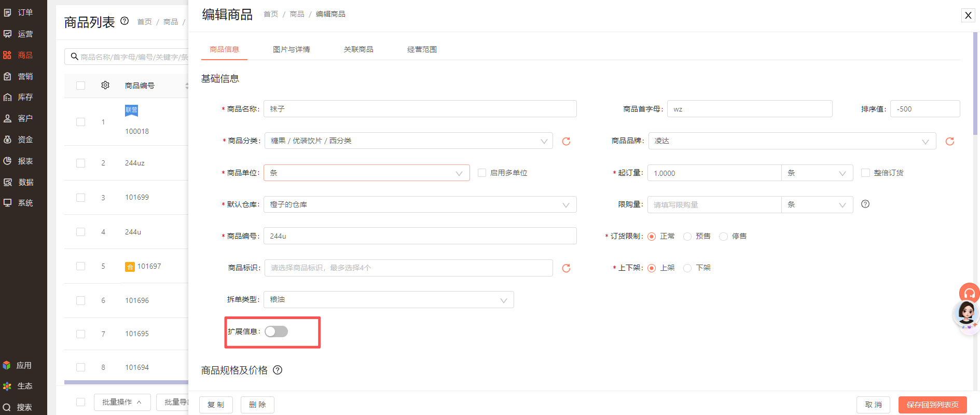The width and height of the screenshot is (980, 415).
Task: Check 整倍订货 checkbox
Action: [x=865, y=173]
